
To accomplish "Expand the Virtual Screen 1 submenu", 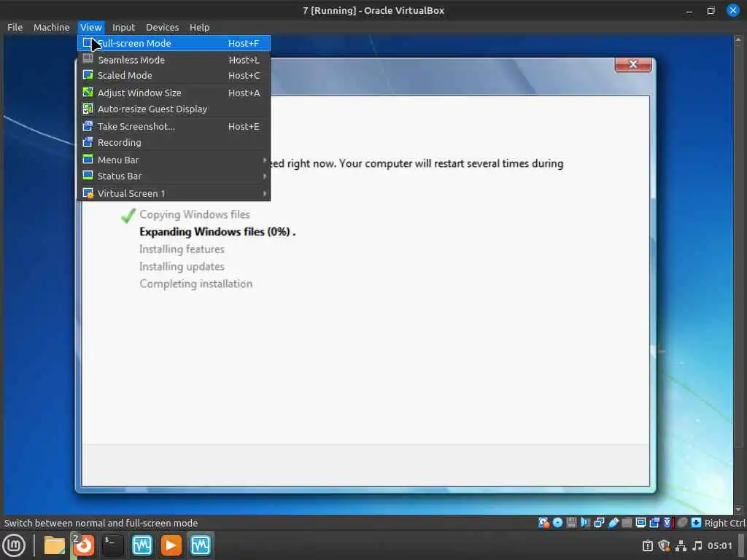I will pyautogui.click(x=174, y=193).
